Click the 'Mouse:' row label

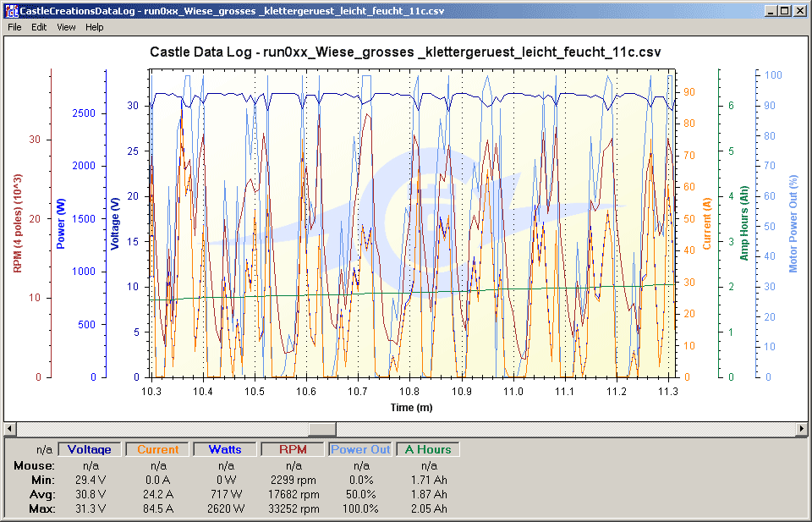pos(34,465)
